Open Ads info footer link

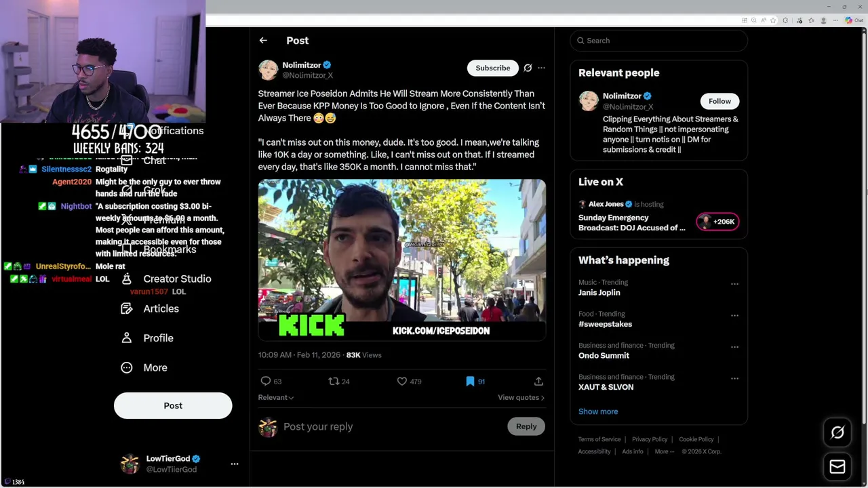(x=633, y=451)
